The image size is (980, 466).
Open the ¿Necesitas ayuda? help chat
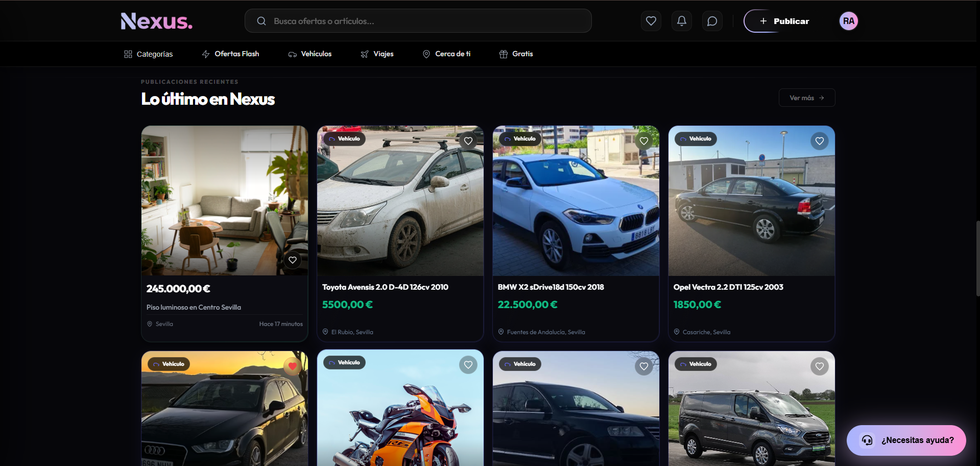pyautogui.click(x=906, y=440)
